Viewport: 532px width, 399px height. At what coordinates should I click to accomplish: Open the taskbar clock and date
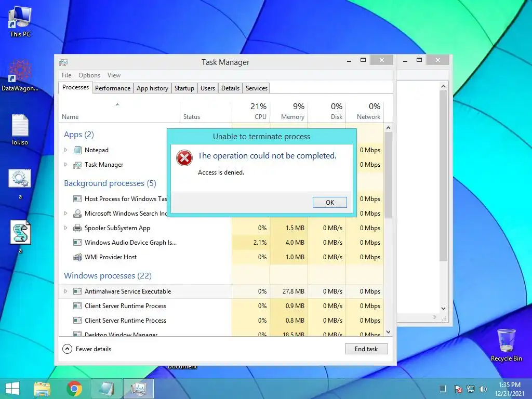[509, 389]
